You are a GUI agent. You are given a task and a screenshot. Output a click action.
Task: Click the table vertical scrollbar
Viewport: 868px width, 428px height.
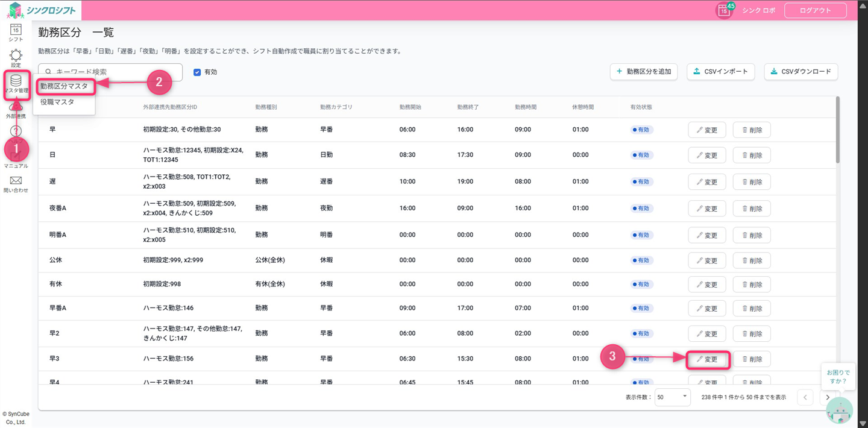[x=837, y=130]
